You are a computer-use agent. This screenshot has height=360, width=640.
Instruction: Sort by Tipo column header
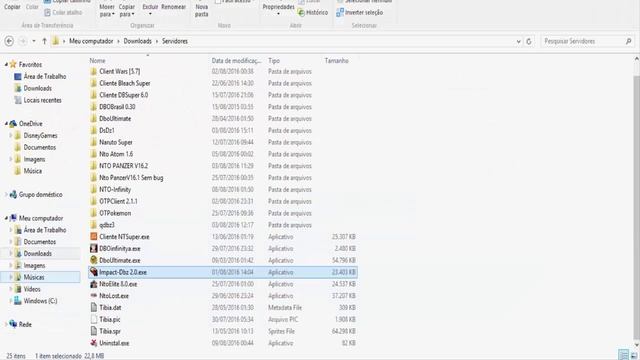coord(274,60)
